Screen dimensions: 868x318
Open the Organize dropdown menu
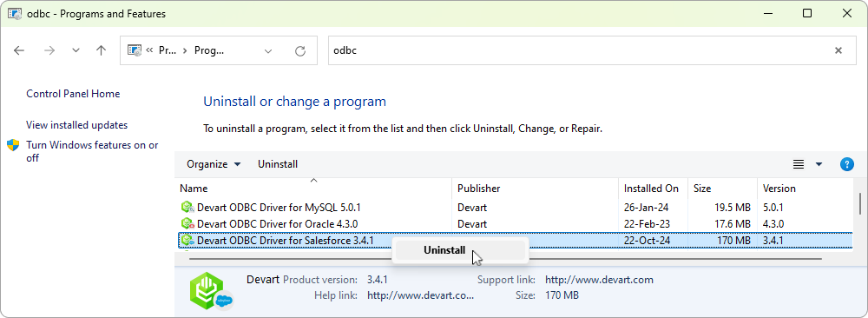tap(214, 164)
